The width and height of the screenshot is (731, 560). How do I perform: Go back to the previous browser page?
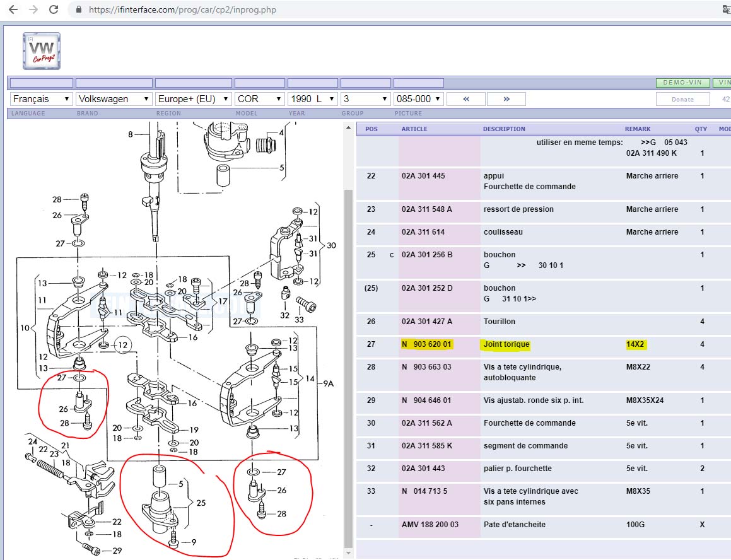(x=13, y=9)
